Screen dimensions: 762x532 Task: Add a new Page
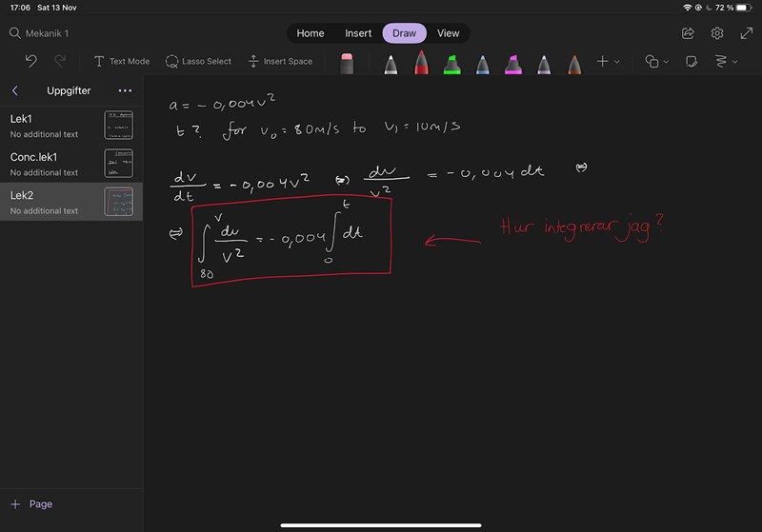pos(32,504)
